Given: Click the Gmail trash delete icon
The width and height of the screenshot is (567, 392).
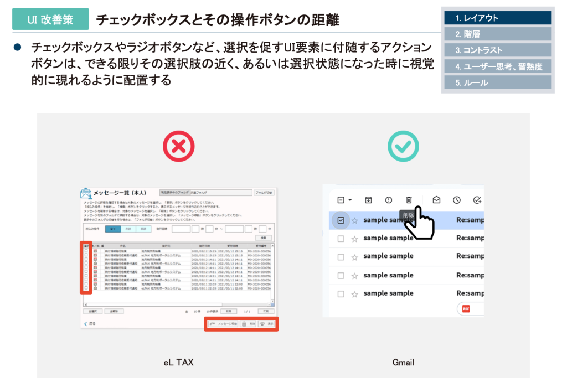Looking at the screenshot, I should click(x=409, y=200).
